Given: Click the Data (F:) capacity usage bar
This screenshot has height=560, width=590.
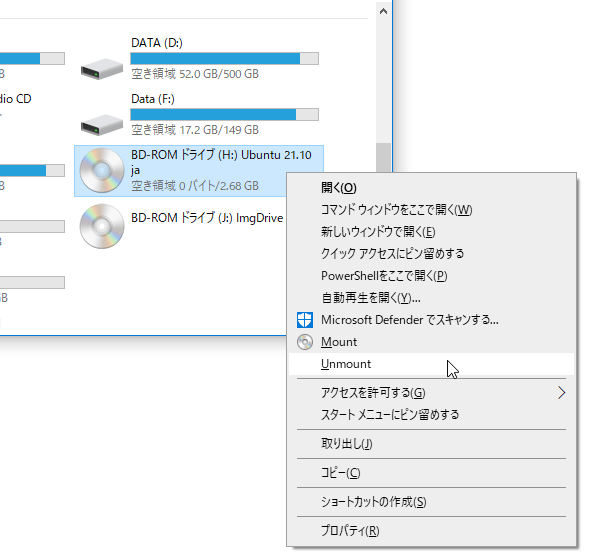Looking at the screenshot, I should click(225, 115).
